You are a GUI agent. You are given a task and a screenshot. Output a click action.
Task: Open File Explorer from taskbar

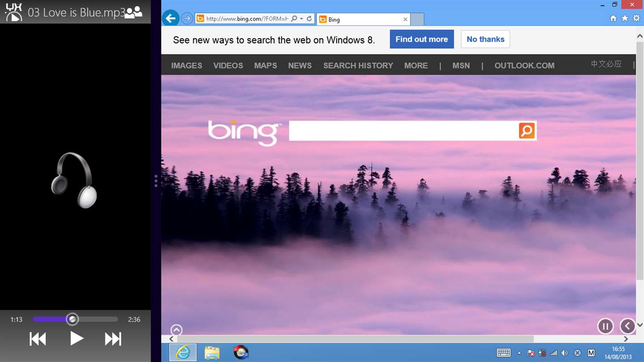[x=212, y=353]
